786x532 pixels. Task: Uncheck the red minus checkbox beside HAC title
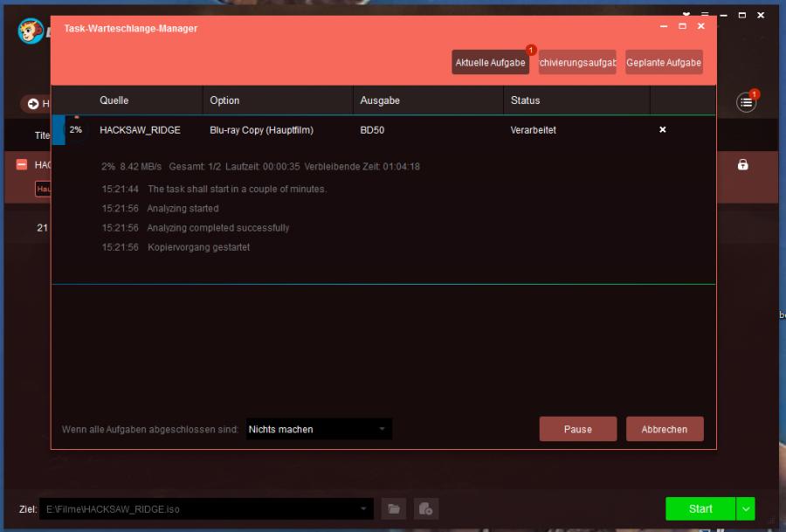pyautogui.click(x=22, y=164)
